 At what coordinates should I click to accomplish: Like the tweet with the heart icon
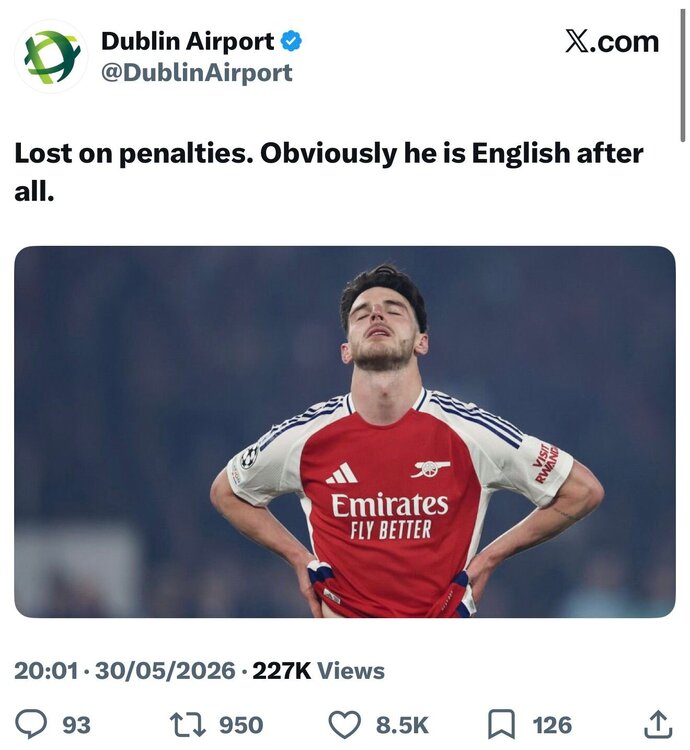coord(346,725)
